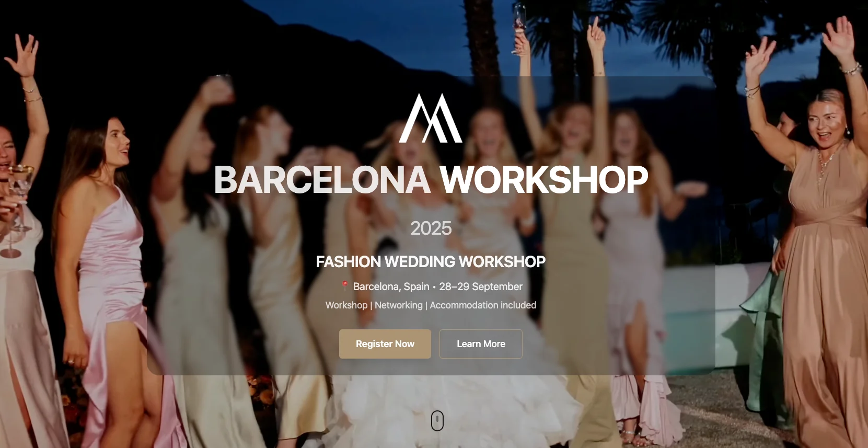Image resolution: width=868 pixels, height=448 pixels.
Task: Select the word BARCELONA in the headline
Action: pyautogui.click(x=322, y=180)
